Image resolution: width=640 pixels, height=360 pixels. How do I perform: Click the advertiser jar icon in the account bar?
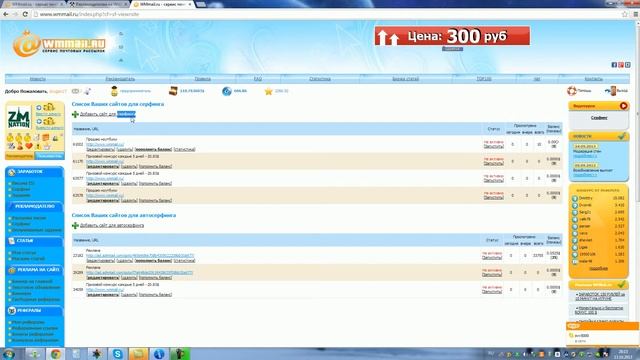pyautogui.click(x=114, y=91)
